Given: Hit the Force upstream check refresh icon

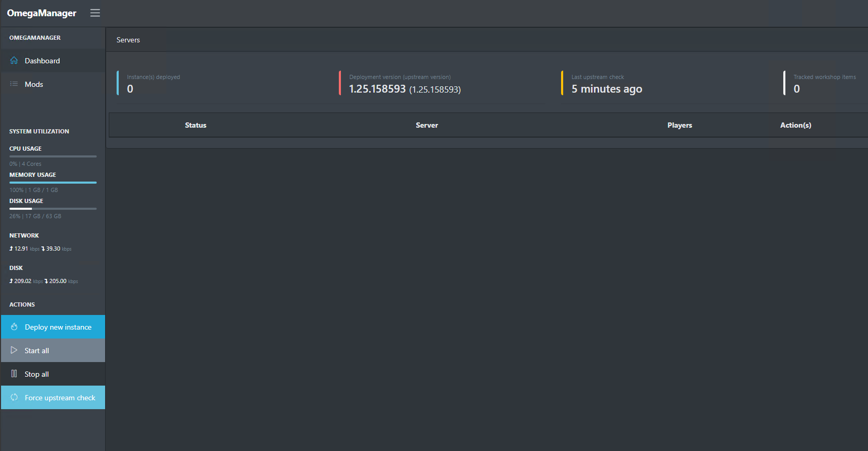Looking at the screenshot, I should click(14, 398).
